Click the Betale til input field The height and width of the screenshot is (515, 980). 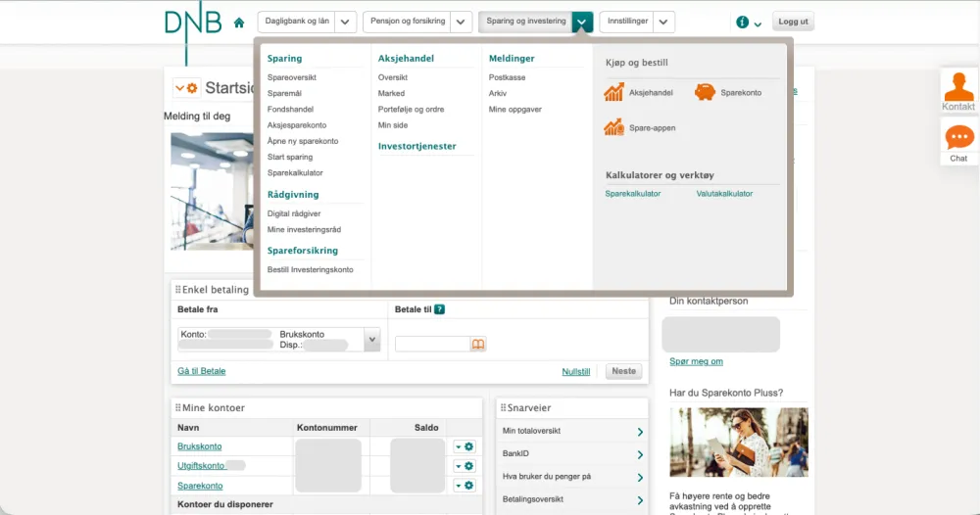coord(432,344)
